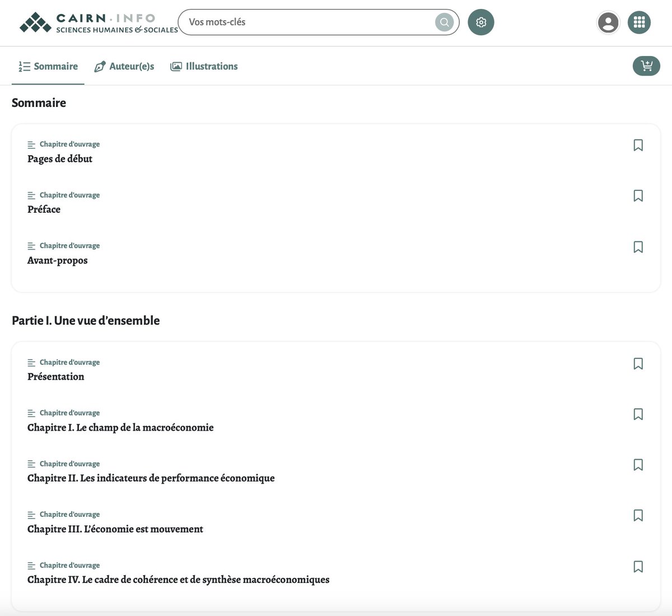Bookmark Chapitre II. Les indicateurs de performance
Screen dimensions: 672x616
tap(638, 465)
